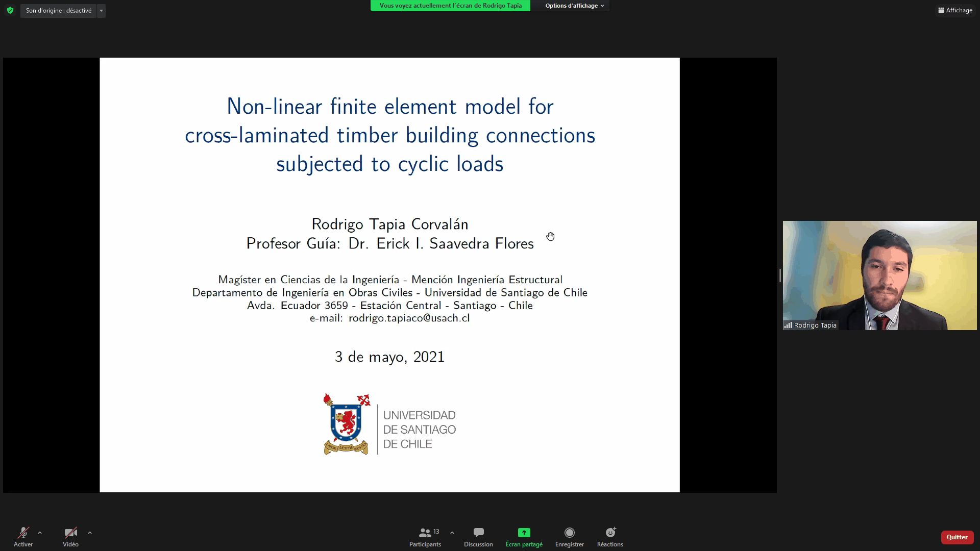Image resolution: width=980 pixels, height=551 pixels.
Task: Click the signal strength icon on video
Action: (788, 325)
